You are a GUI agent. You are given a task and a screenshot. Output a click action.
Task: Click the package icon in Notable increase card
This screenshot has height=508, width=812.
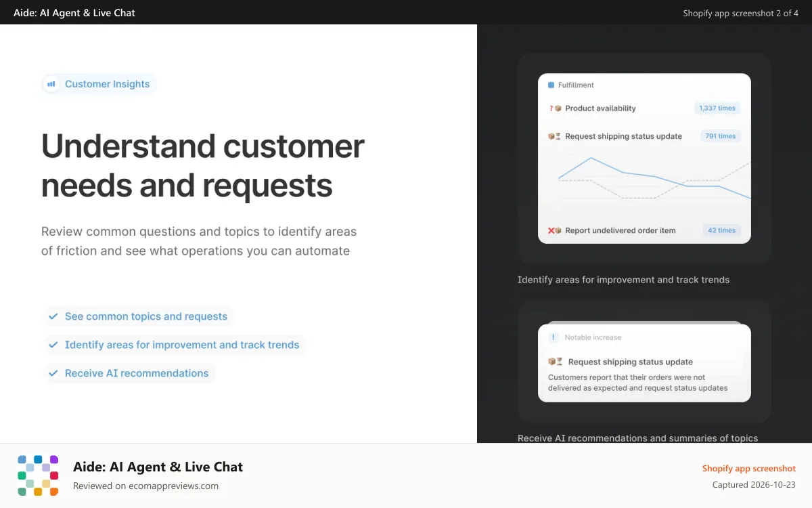[555, 362]
